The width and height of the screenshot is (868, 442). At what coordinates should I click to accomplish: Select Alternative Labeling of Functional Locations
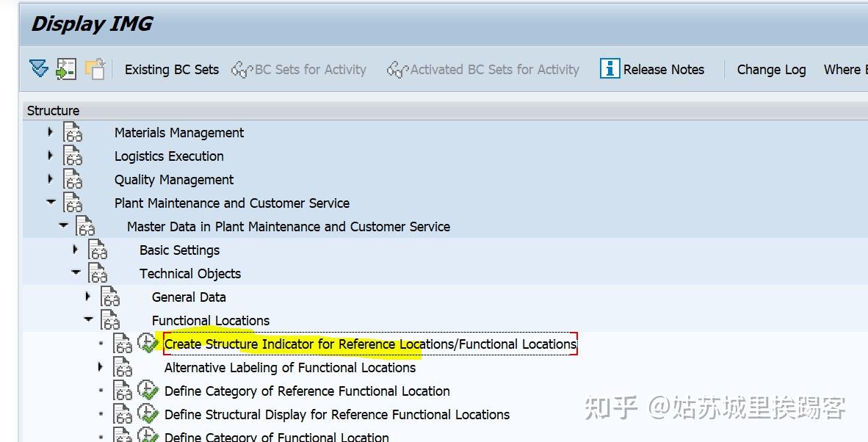coord(289,367)
